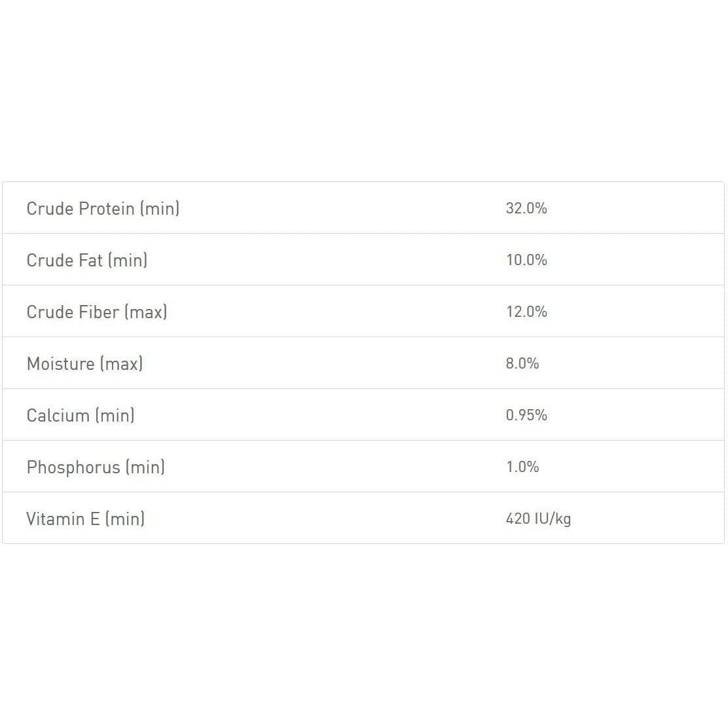Viewport: 728px width, 728px height.
Task: Click the word "Fiber" in the table
Action: [x=99, y=312]
